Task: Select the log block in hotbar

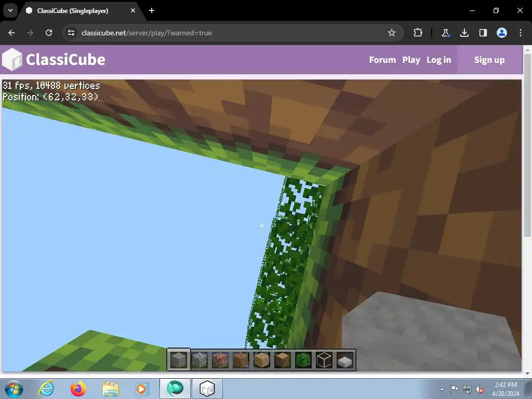Action: point(282,360)
